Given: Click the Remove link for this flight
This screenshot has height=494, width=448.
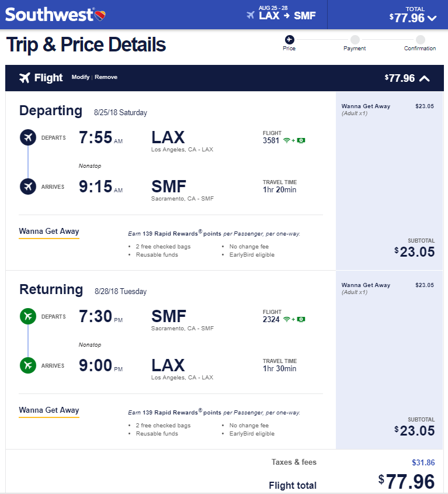Looking at the screenshot, I should pos(106,77).
